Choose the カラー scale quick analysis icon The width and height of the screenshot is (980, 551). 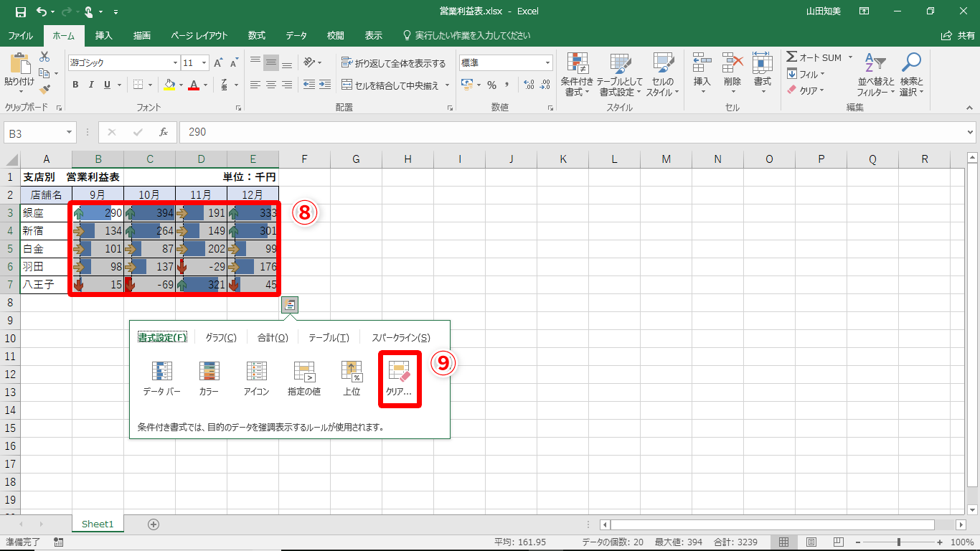(209, 379)
